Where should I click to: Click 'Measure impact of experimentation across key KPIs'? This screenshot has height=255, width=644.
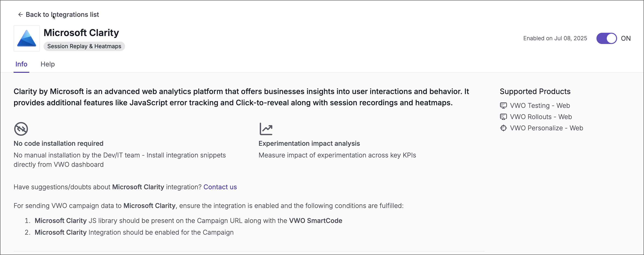(x=337, y=155)
